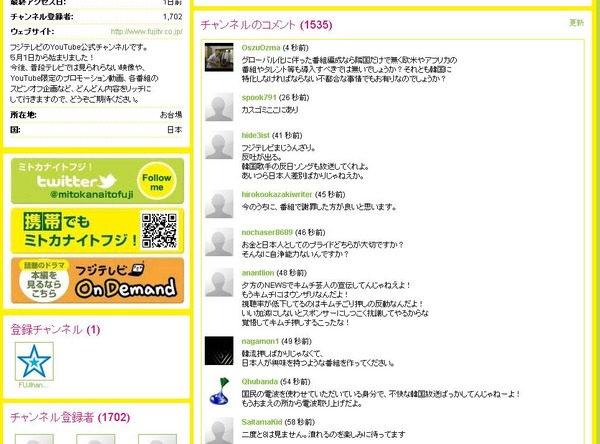The image size is (600, 444).
Task: Open the blue star subscribed channel icon
Action: (x=34, y=361)
